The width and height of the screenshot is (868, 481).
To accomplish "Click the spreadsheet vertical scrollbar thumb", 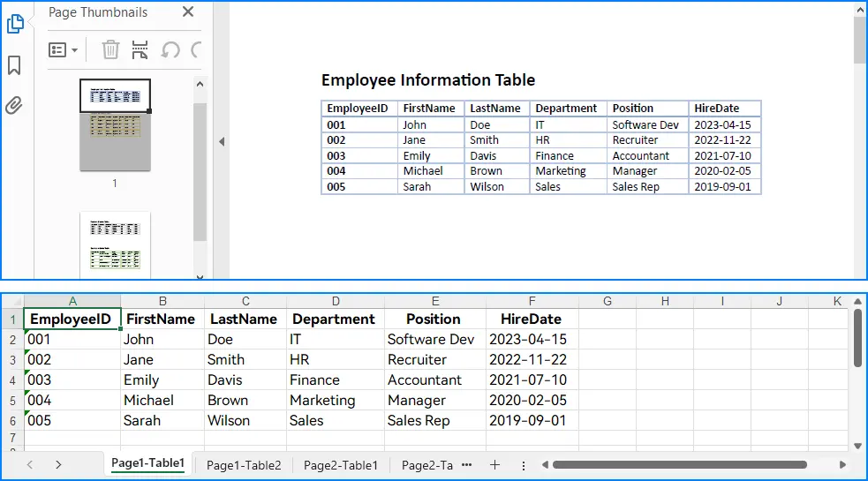I will tap(857, 338).
